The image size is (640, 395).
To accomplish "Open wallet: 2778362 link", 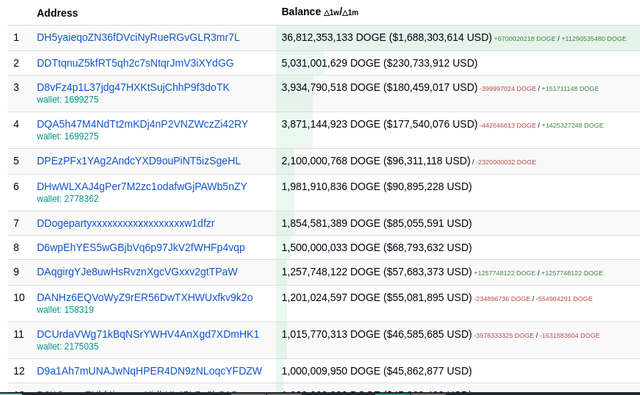I will [x=68, y=199].
